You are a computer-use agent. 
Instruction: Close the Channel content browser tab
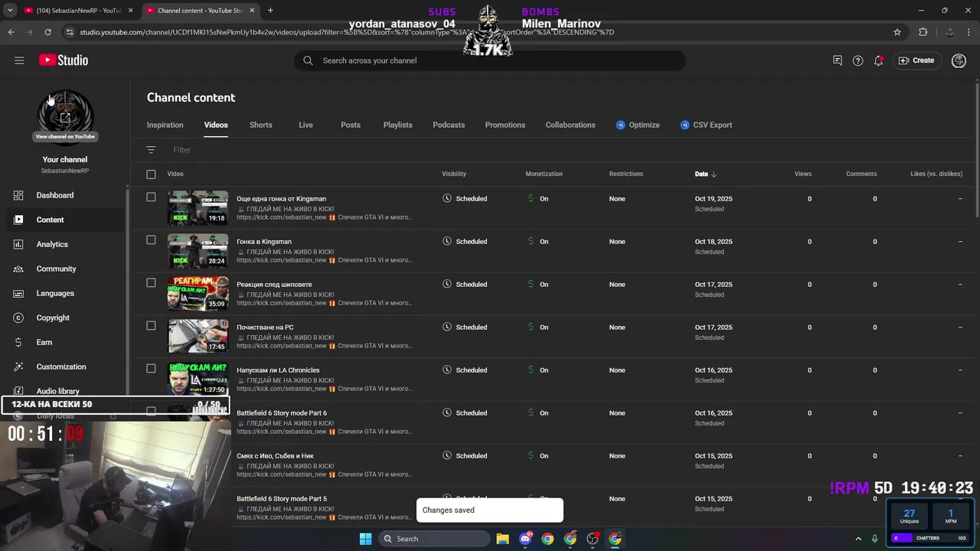[x=252, y=11]
